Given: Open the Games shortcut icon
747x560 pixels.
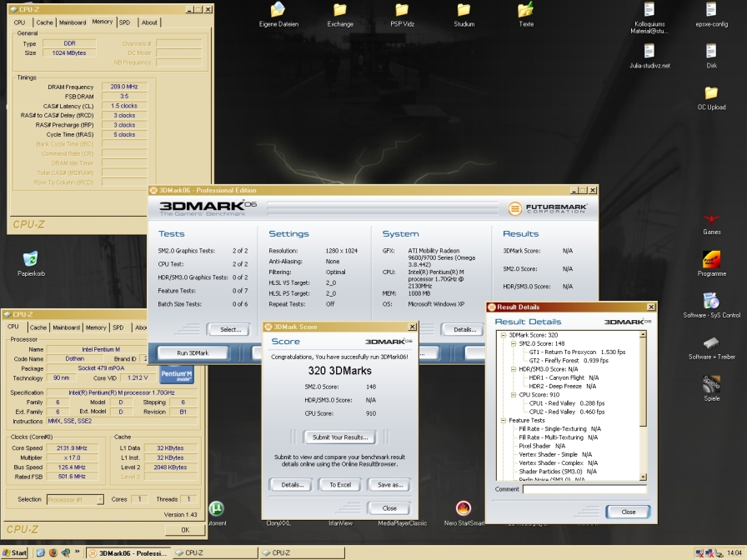Looking at the screenshot, I should pos(711,222).
